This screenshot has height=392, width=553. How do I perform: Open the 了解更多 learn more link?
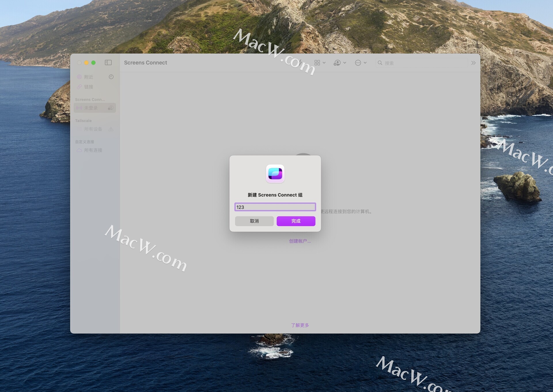pos(300,325)
